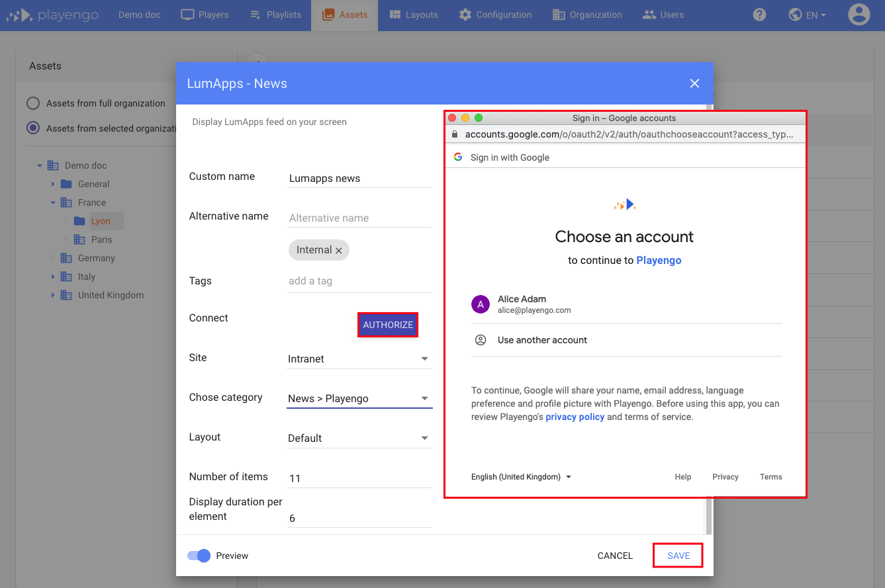Click the Alice Adam purple avatar icon
885x588 pixels.
click(x=480, y=304)
